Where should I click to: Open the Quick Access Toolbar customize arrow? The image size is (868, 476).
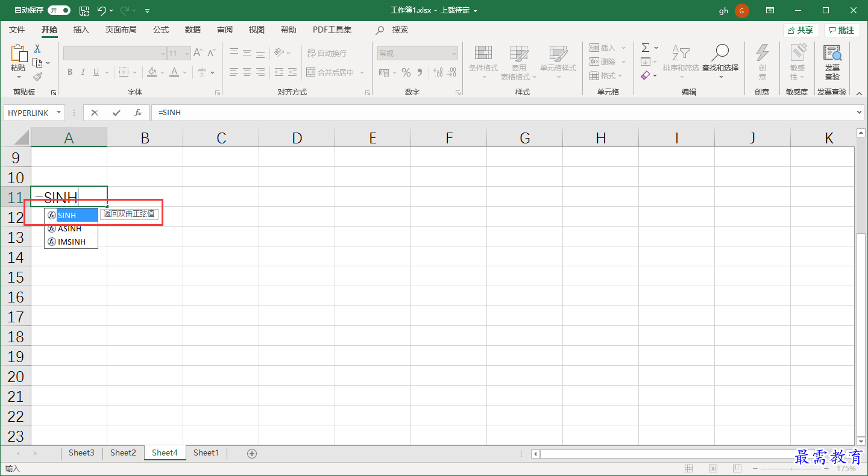(148, 11)
